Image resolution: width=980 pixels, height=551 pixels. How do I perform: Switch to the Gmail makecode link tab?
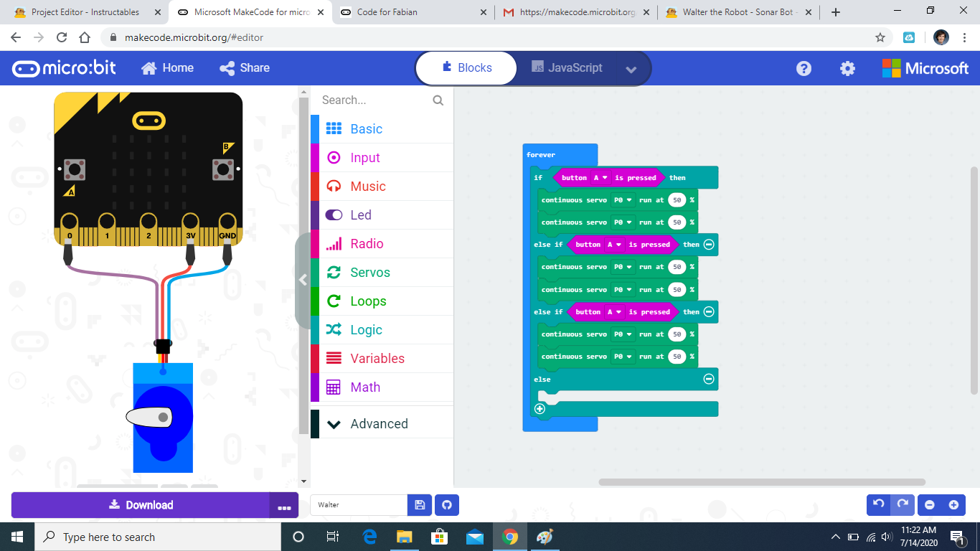click(576, 12)
